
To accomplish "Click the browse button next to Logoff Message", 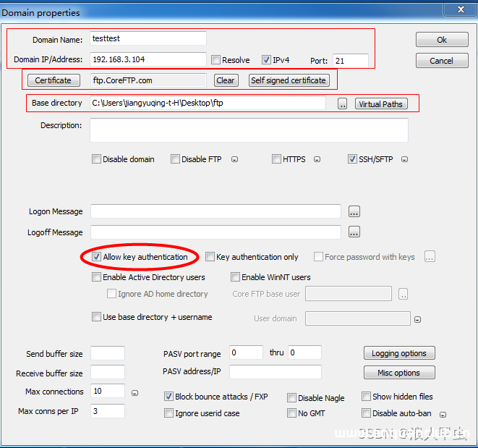I will (x=354, y=232).
